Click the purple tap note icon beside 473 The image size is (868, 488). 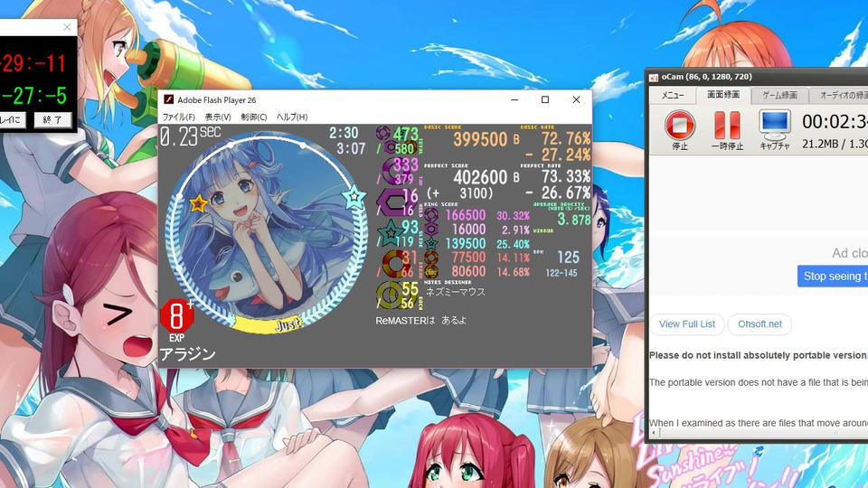(383, 133)
